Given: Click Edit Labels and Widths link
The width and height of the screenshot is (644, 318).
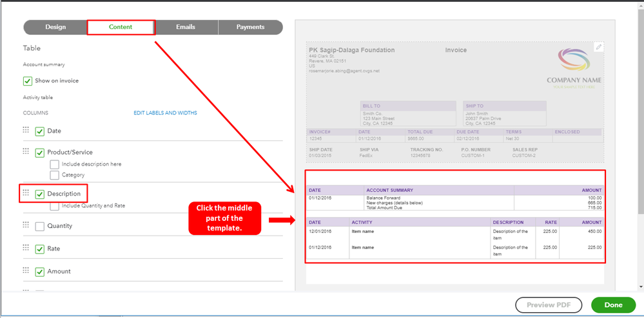Looking at the screenshot, I should coord(165,113).
